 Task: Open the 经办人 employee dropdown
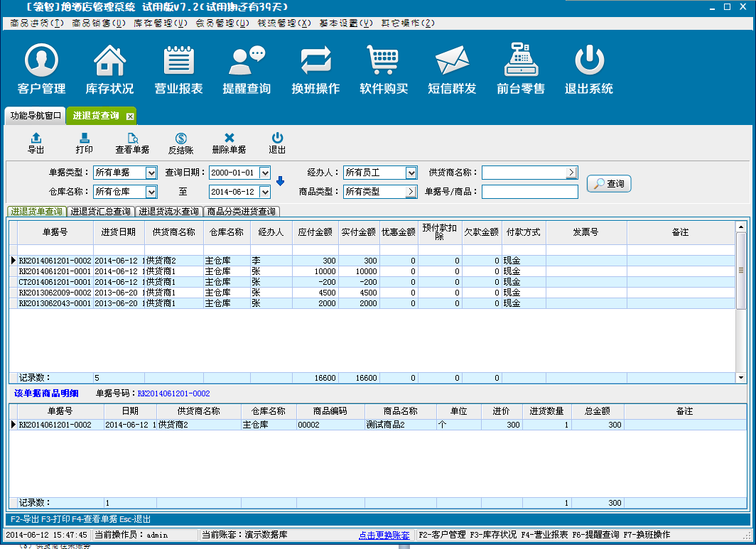[x=411, y=173]
